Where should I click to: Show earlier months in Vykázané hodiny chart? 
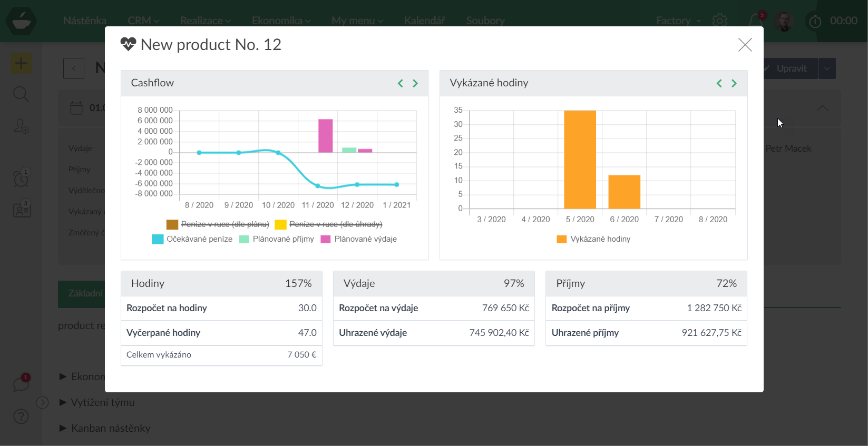[x=719, y=83]
